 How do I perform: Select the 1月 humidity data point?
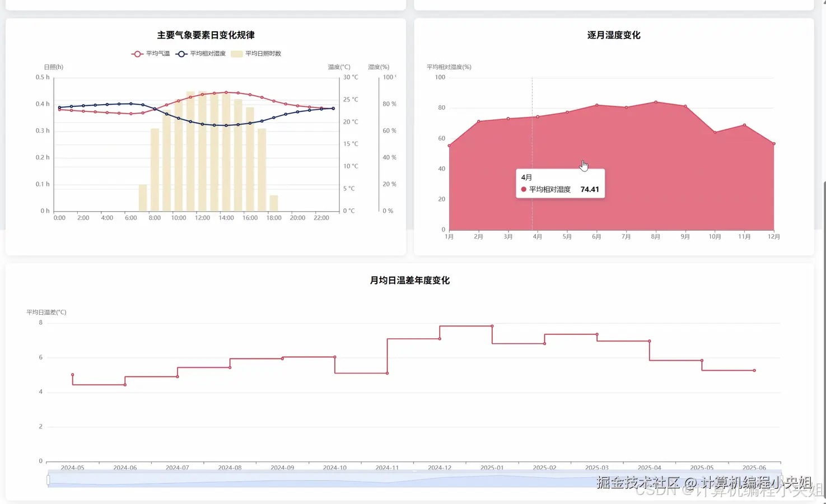pyautogui.click(x=449, y=146)
